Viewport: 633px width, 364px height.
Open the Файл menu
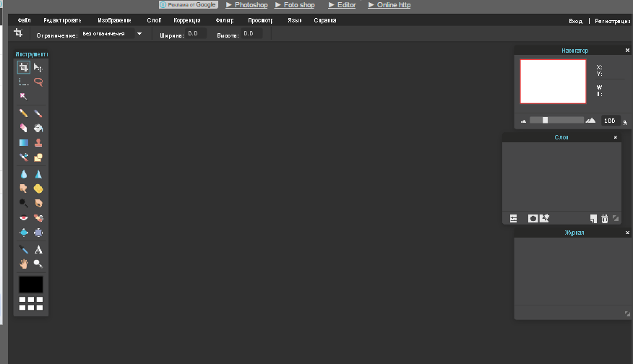[24, 20]
